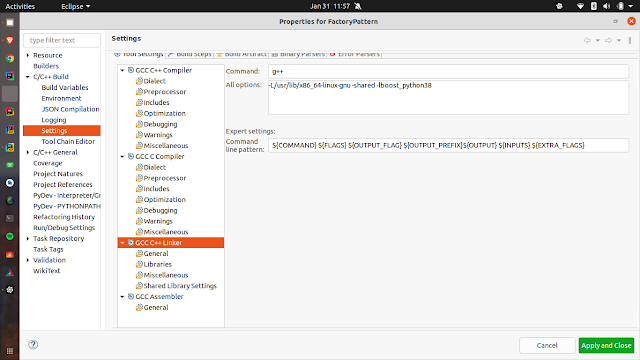
Task: Click the Command line pattern field
Action: [449, 145]
